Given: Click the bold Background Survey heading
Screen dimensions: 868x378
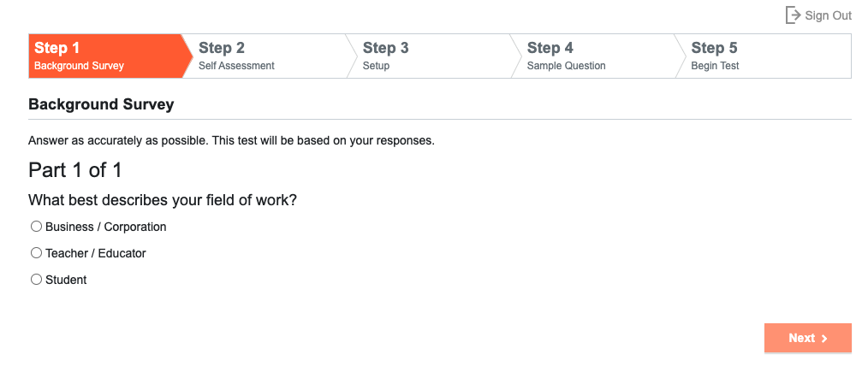Looking at the screenshot, I should pos(101,104).
